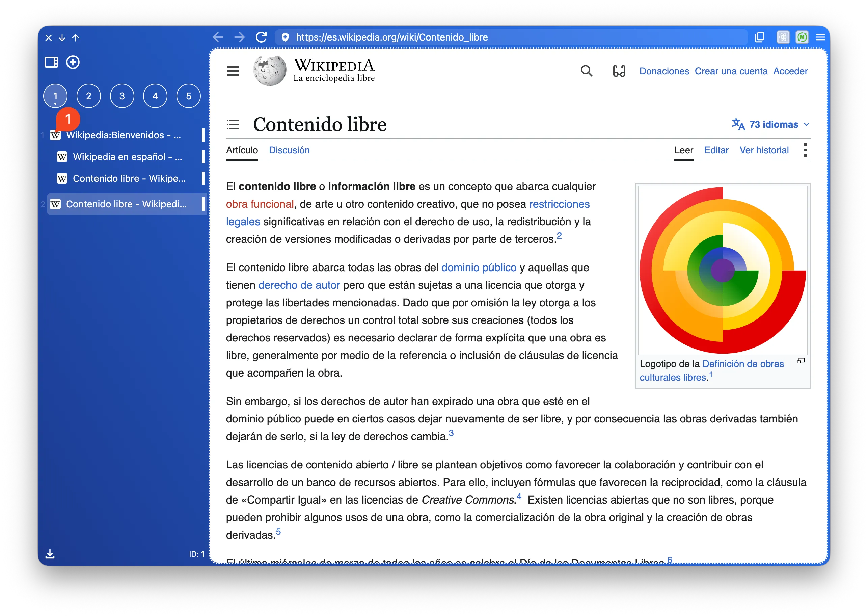Viewport: 868px width, 616px height.
Task: Open downloads icon at sidebar bottom
Action: point(50,554)
